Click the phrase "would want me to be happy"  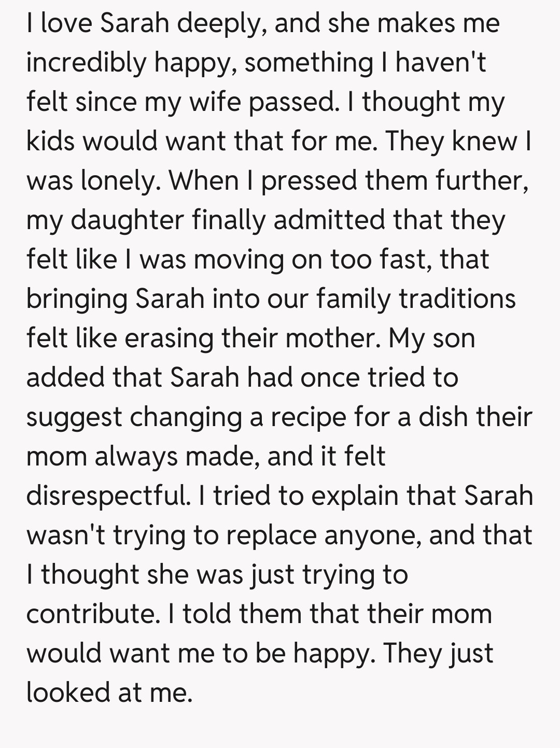coord(200,653)
